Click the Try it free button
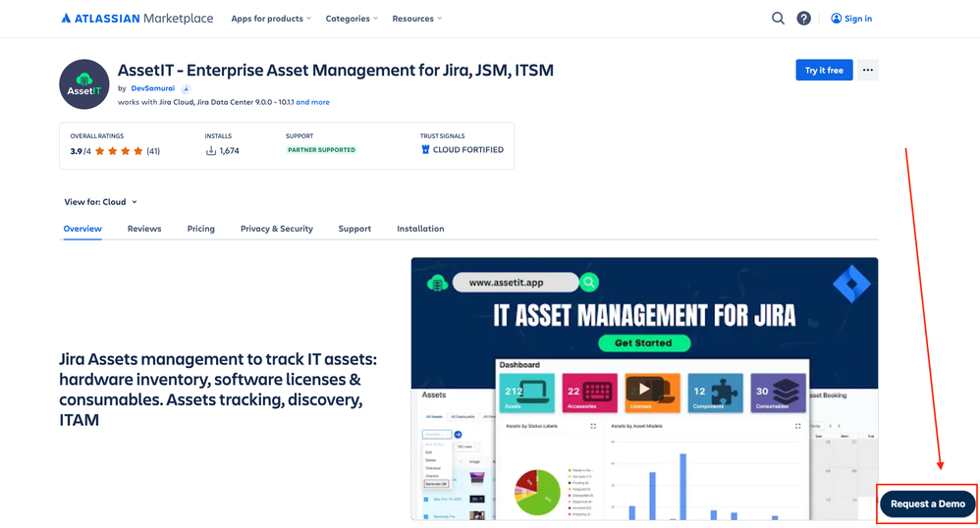 pos(824,70)
